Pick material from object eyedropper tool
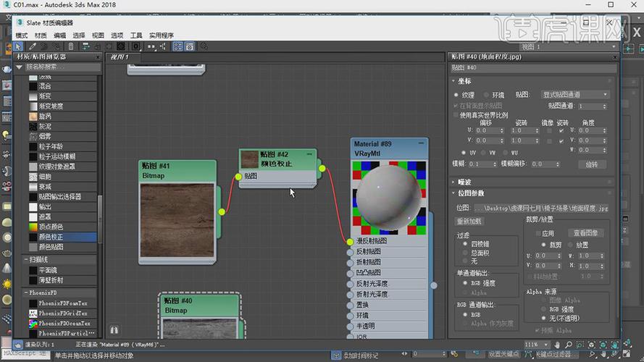This screenshot has height=362, width=644. pyautogui.click(x=33, y=46)
